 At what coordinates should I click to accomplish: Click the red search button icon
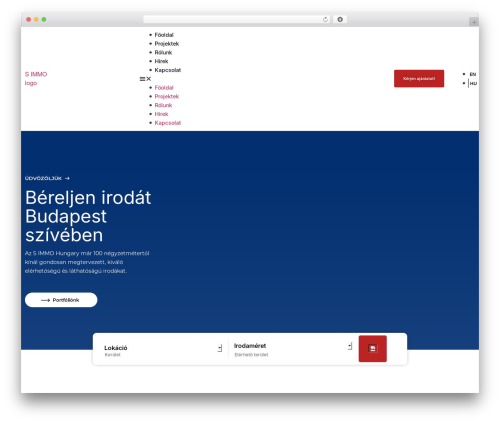(x=373, y=349)
